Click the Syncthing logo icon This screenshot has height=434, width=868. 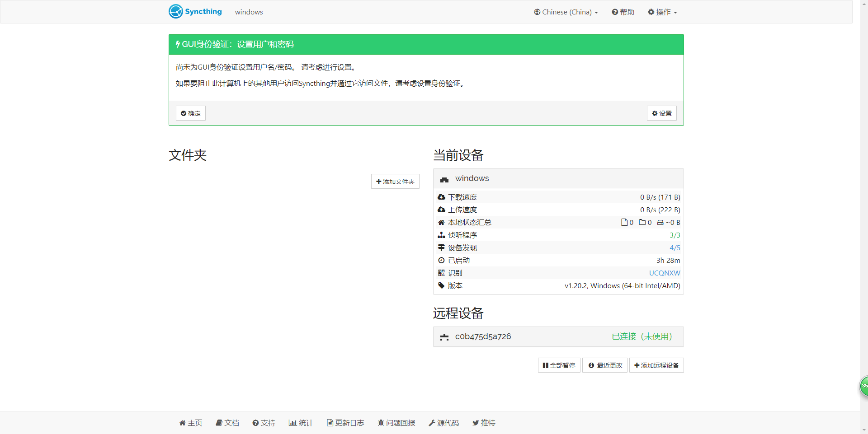176,11
